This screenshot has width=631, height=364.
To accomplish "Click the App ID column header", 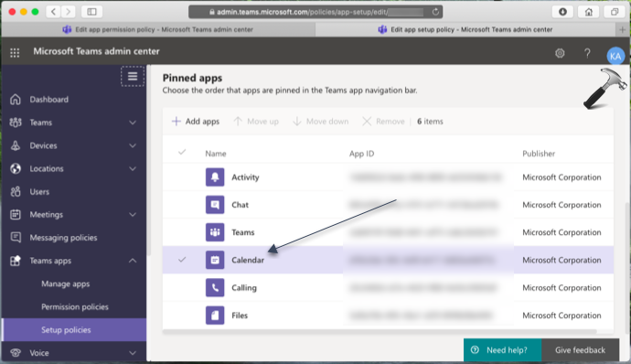I will [361, 154].
